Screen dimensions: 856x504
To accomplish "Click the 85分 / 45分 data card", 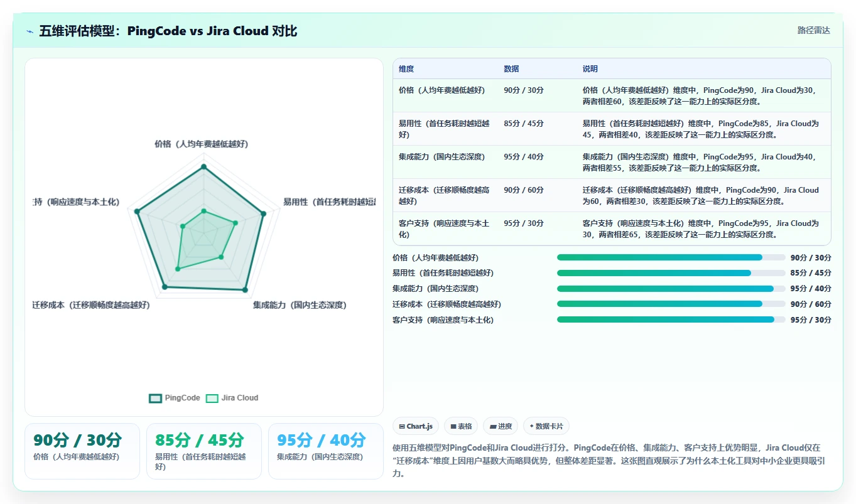I will tap(204, 451).
